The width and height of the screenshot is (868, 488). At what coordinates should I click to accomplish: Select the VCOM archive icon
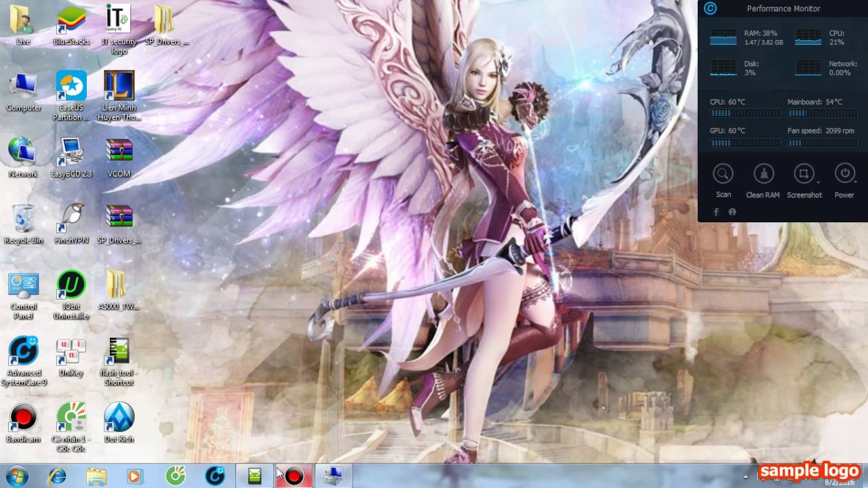119,157
